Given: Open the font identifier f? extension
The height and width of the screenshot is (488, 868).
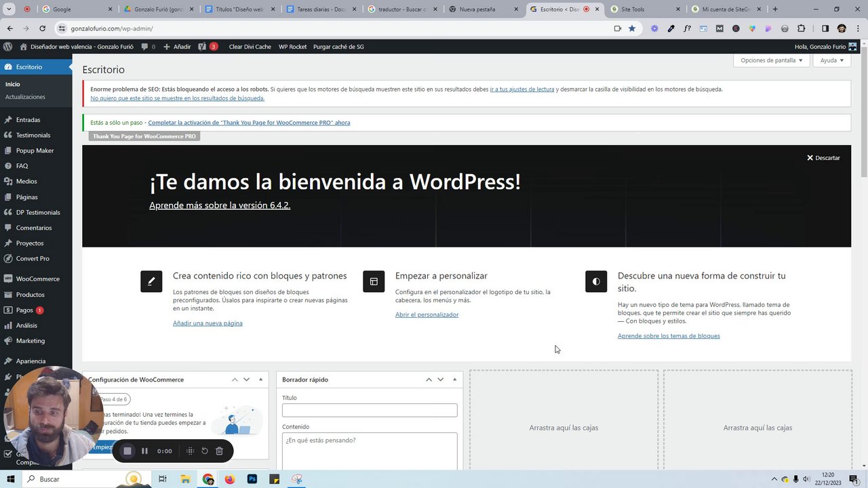Looking at the screenshot, I should click(x=687, y=28).
